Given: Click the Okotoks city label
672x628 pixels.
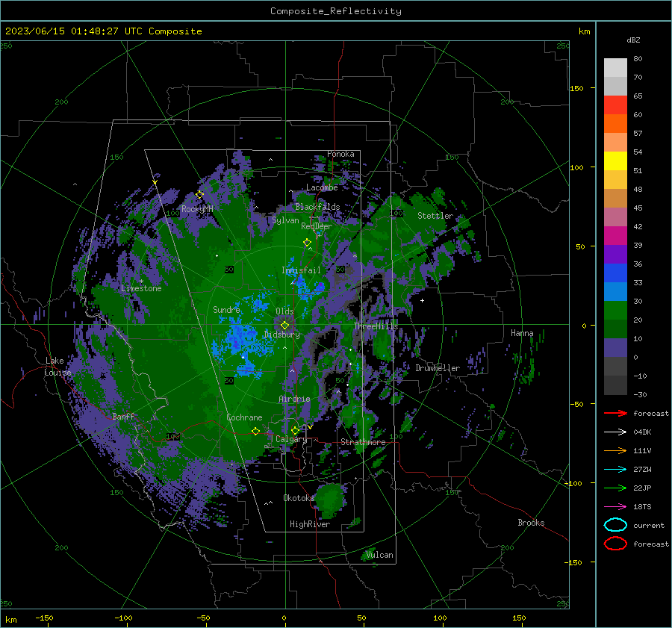Looking at the screenshot, I should [x=299, y=498].
